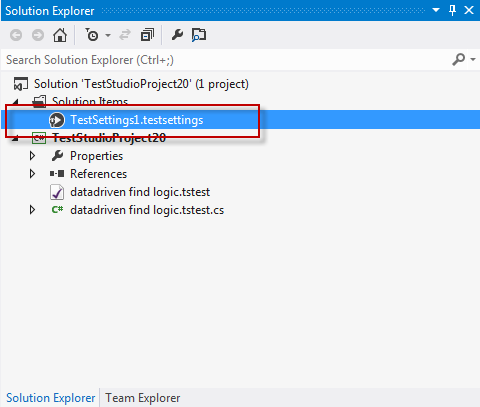Image resolution: width=480 pixels, height=407 pixels.
Task: Click the Home toolbar icon
Action: pos(60,35)
